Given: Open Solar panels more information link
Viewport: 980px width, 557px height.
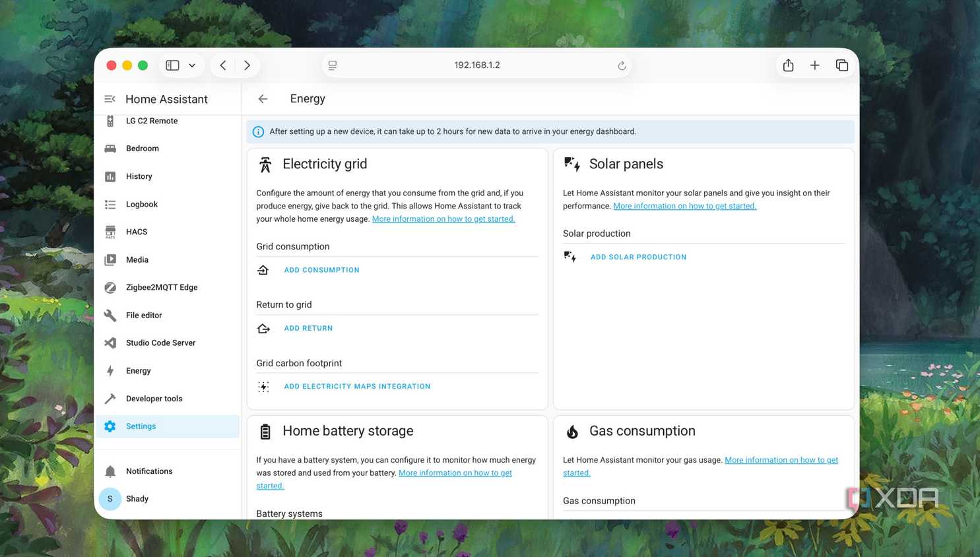Looking at the screenshot, I should (684, 206).
